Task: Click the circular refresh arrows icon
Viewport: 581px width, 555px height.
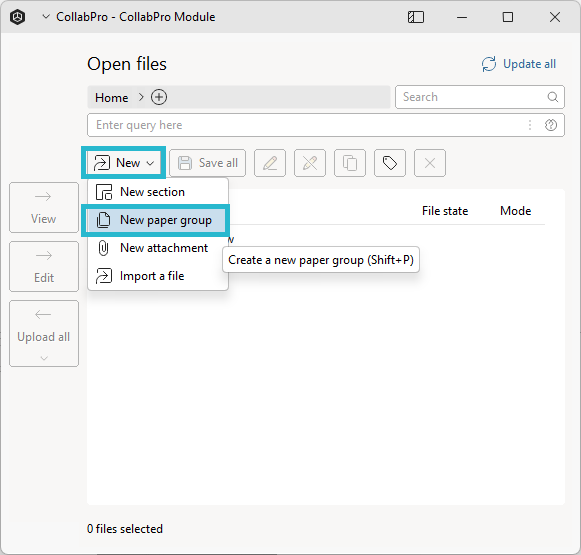Action: tap(489, 64)
